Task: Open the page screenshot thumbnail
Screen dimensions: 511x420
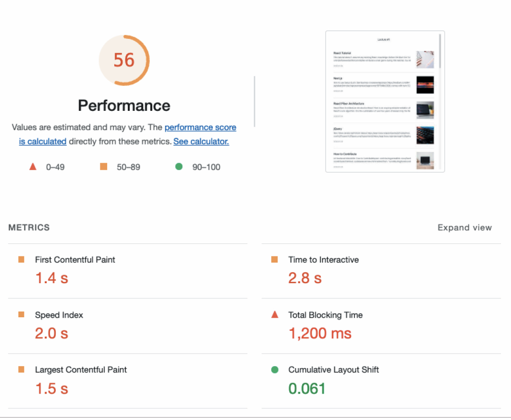Action: coord(385,101)
